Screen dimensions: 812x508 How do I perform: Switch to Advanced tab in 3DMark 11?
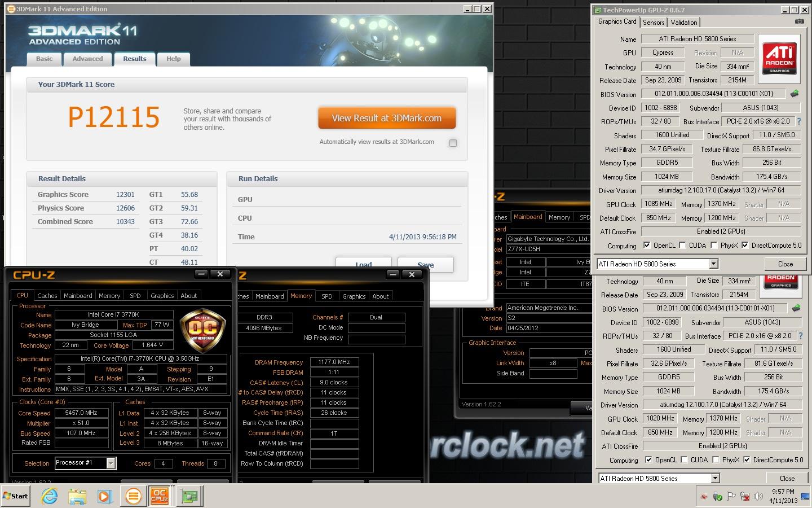(87, 59)
